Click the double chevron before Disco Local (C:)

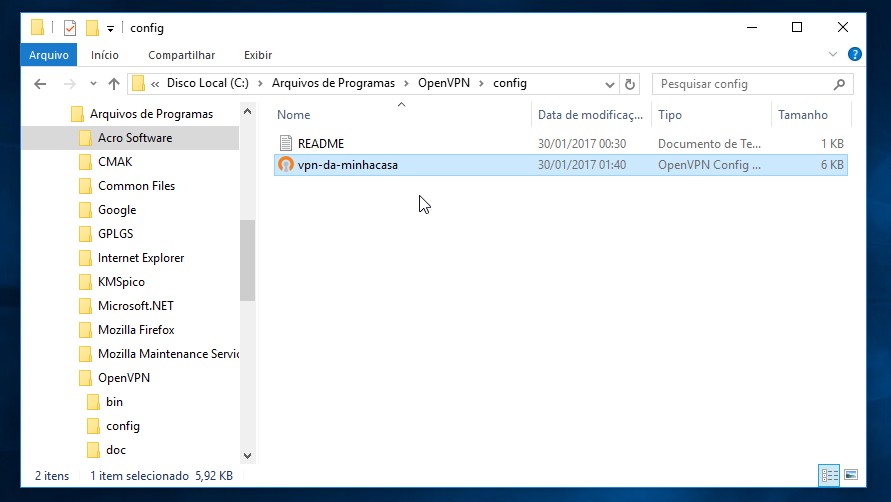155,84
